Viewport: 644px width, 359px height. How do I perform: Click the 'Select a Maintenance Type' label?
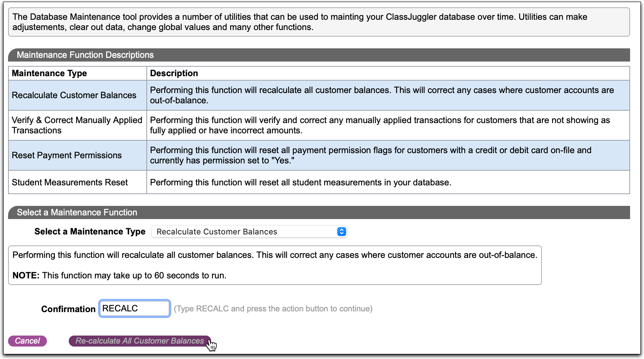(x=90, y=232)
